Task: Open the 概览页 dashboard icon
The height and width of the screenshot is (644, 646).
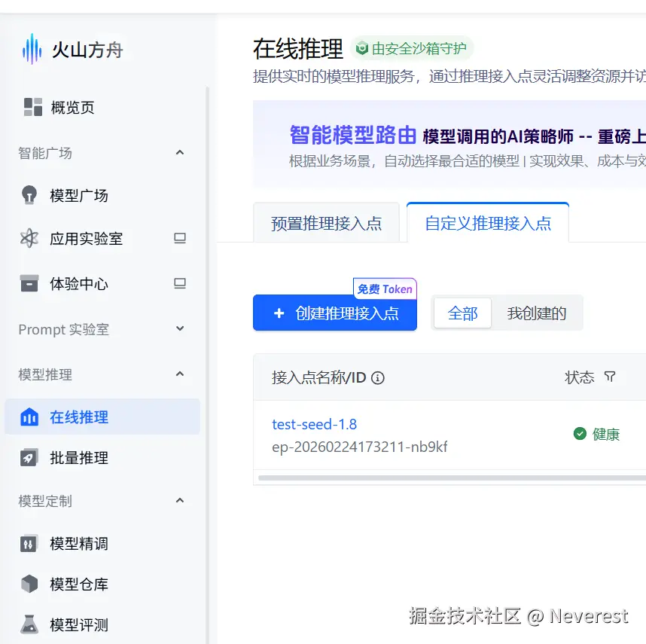Action: (x=33, y=108)
